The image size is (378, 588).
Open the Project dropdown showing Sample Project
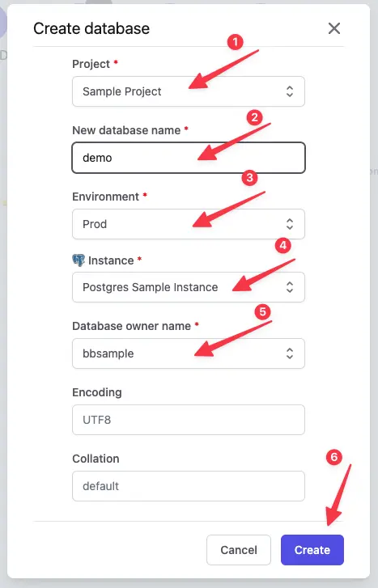[189, 91]
